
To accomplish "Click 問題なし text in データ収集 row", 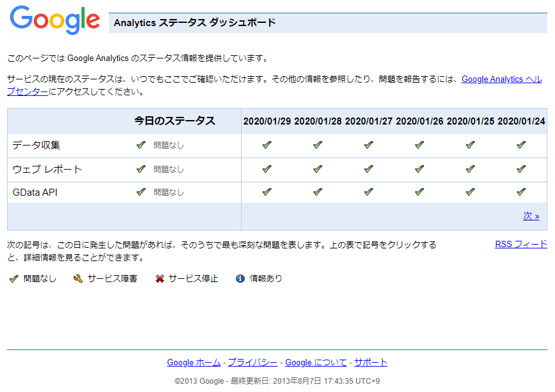I will click(168, 145).
